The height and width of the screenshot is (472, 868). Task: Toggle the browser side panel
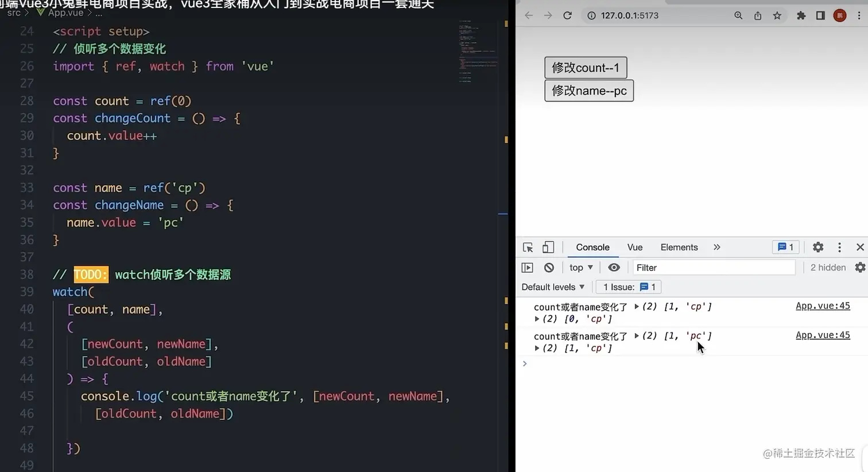click(x=820, y=16)
